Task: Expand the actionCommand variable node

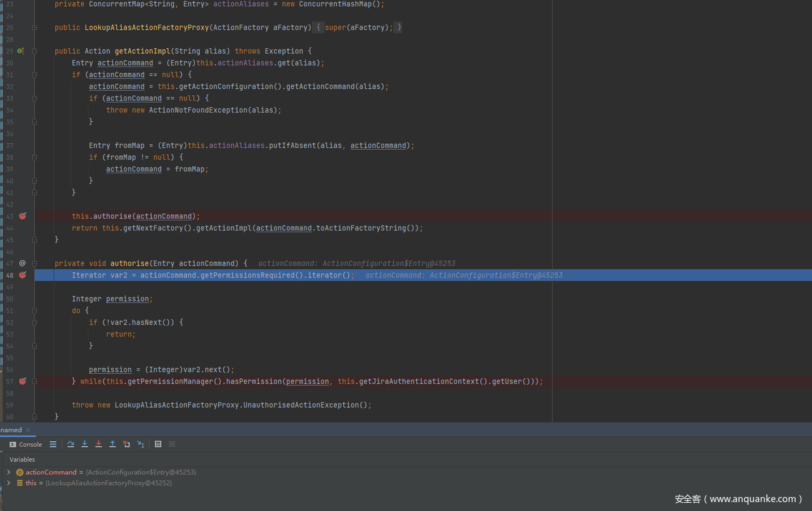Action: (8, 472)
